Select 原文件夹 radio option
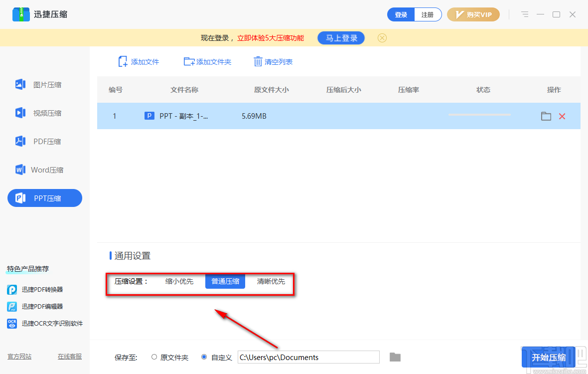The width and height of the screenshot is (588, 374). (154, 357)
